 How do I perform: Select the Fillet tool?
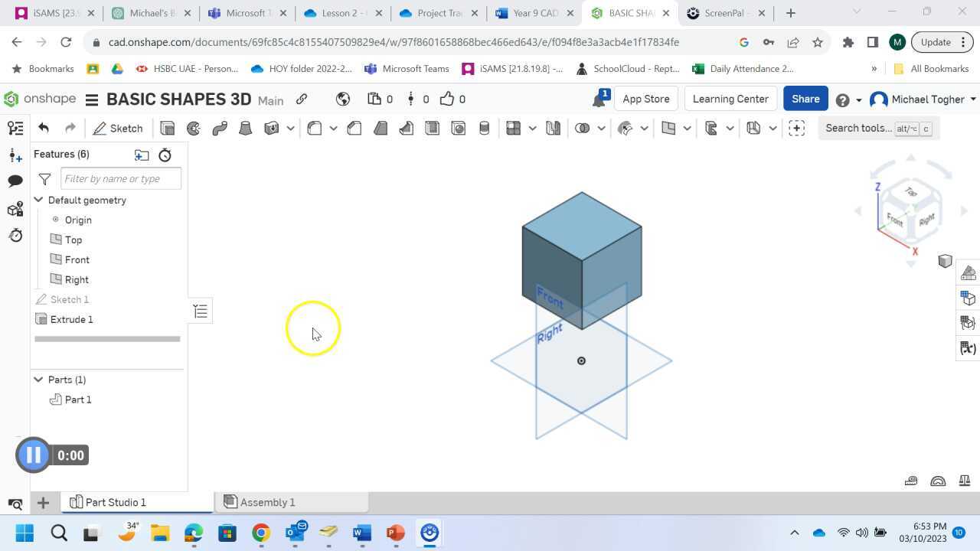(x=314, y=128)
